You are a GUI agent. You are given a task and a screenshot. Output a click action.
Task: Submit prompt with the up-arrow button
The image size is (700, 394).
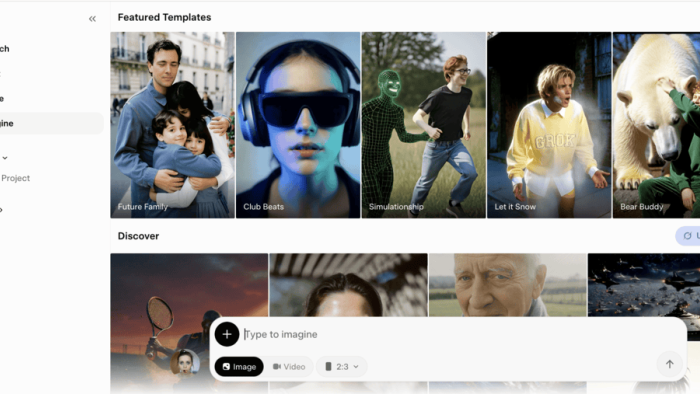pos(669,364)
